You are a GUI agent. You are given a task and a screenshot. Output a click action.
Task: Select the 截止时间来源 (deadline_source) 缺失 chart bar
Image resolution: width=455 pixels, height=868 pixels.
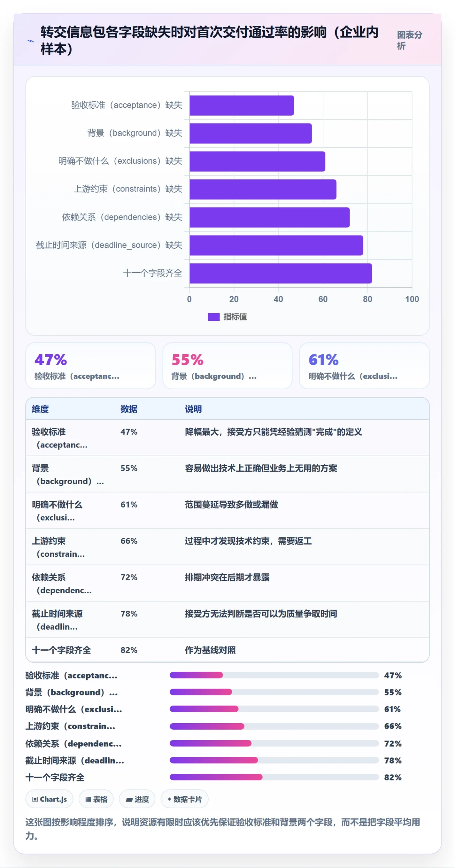[276, 245]
